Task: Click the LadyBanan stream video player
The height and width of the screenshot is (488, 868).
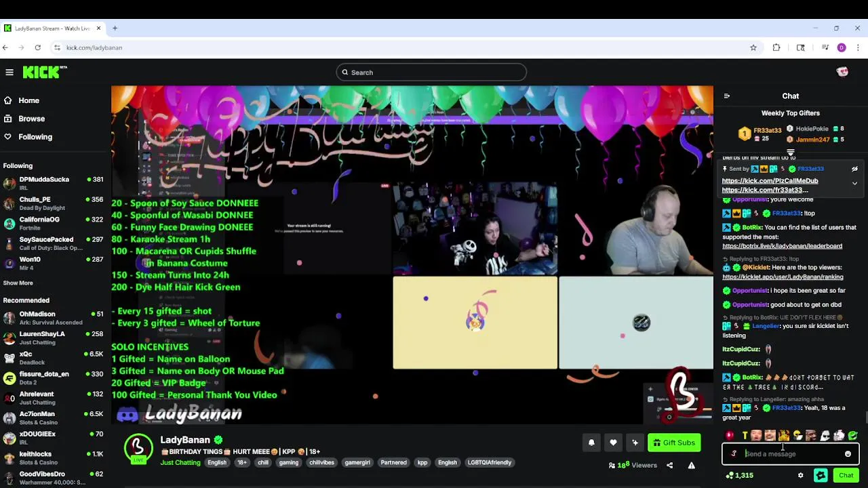Action: click(412, 255)
